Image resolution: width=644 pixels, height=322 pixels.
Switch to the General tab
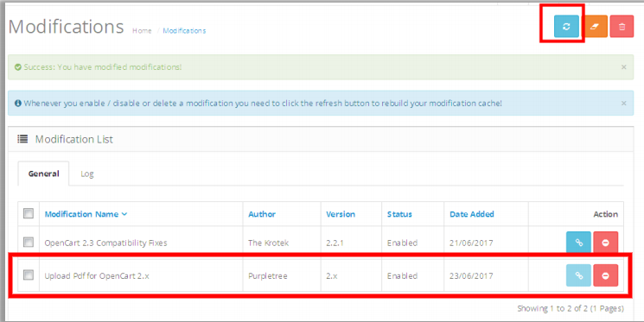pyautogui.click(x=43, y=174)
